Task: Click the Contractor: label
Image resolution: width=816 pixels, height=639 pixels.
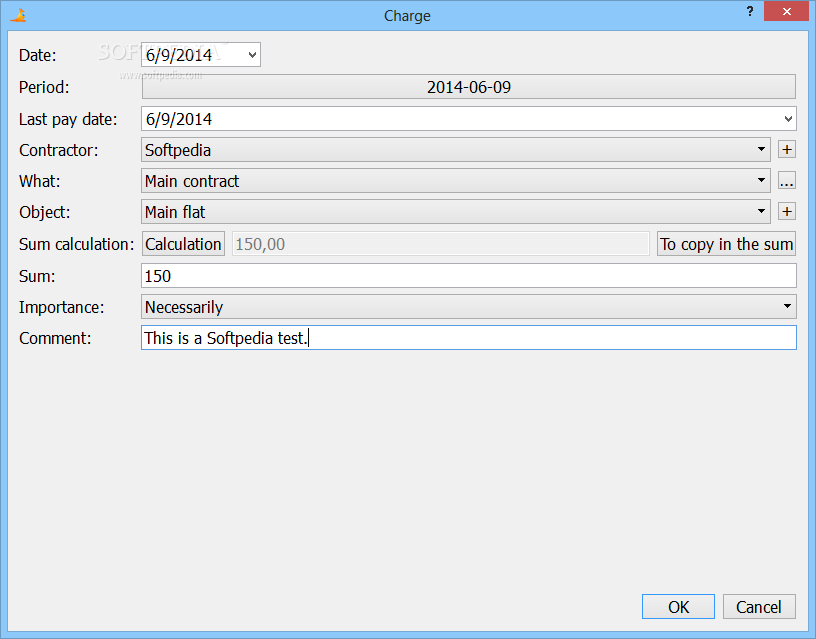Action: pos(58,150)
